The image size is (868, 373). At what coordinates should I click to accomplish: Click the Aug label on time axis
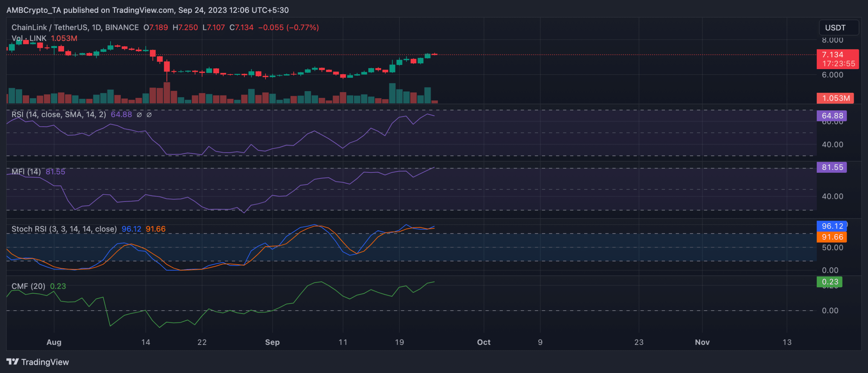click(54, 342)
